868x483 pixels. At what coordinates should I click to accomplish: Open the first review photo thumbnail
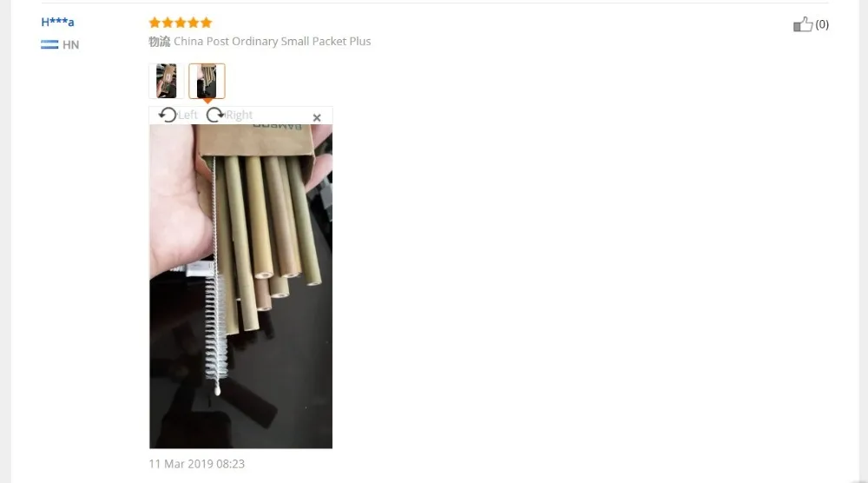pyautogui.click(x=166, y=81)
